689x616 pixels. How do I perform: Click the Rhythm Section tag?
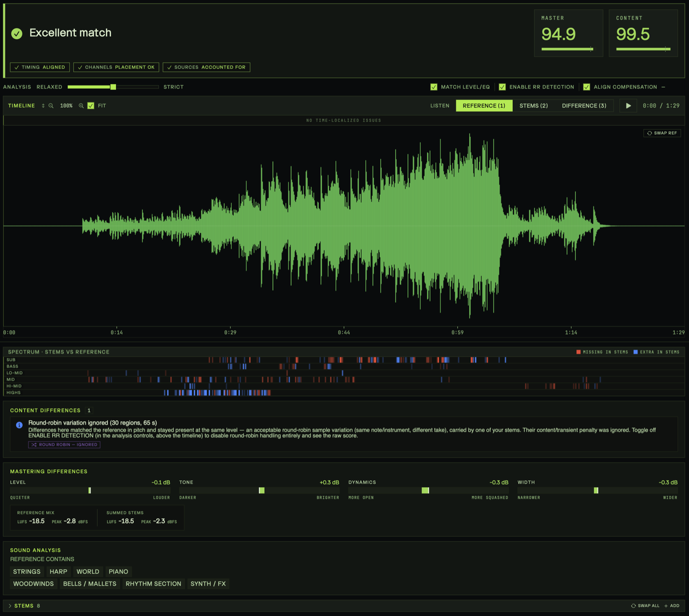[153, 584]
